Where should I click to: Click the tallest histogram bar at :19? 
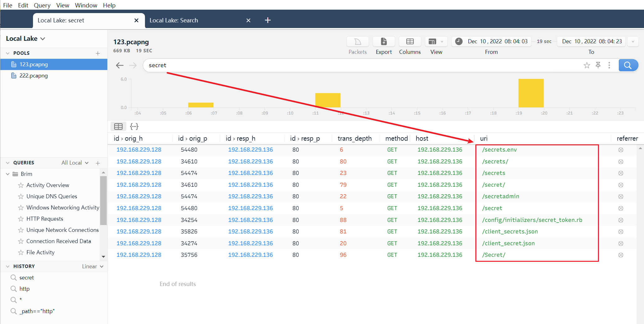[531, 93]
